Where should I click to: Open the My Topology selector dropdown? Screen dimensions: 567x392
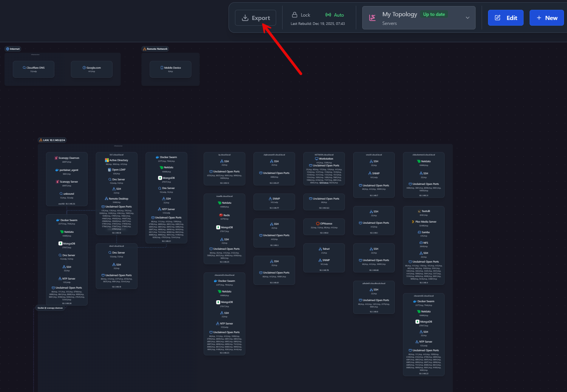click(x=419, y=18)
